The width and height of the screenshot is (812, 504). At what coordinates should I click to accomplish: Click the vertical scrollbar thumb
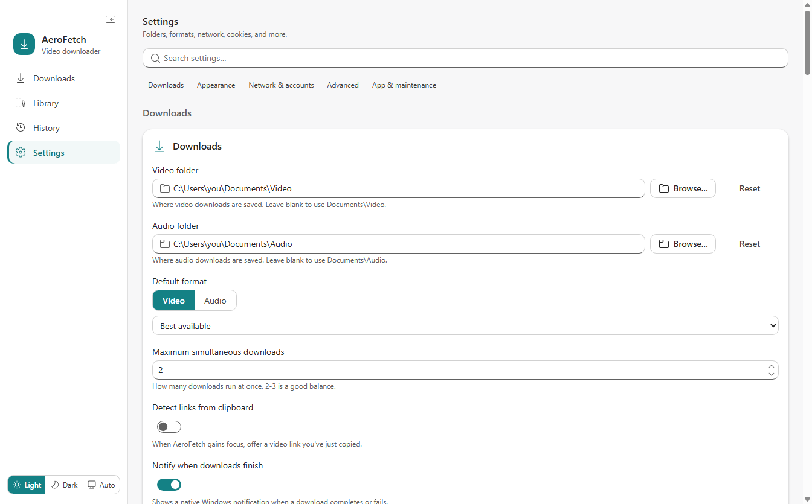click(x=807, y=42)
